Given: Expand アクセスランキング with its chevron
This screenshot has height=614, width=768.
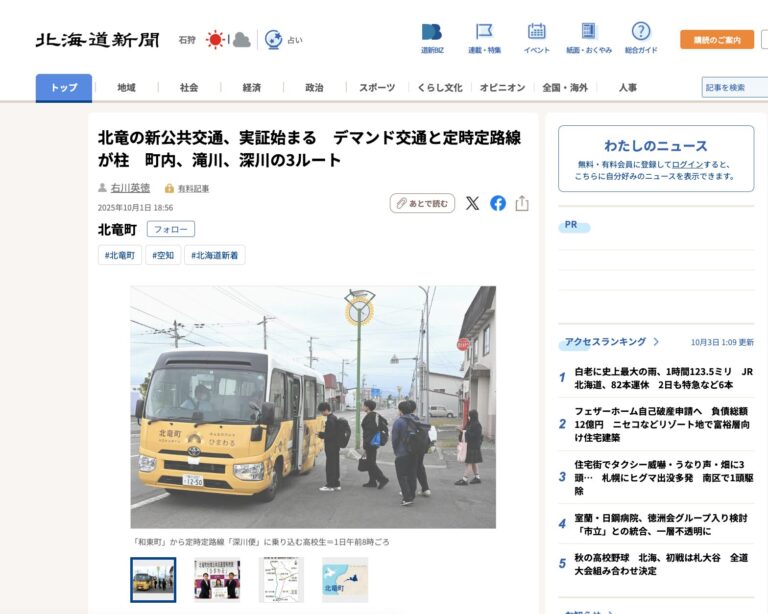Looking at the screenshot, I should (x=656, y=342).
